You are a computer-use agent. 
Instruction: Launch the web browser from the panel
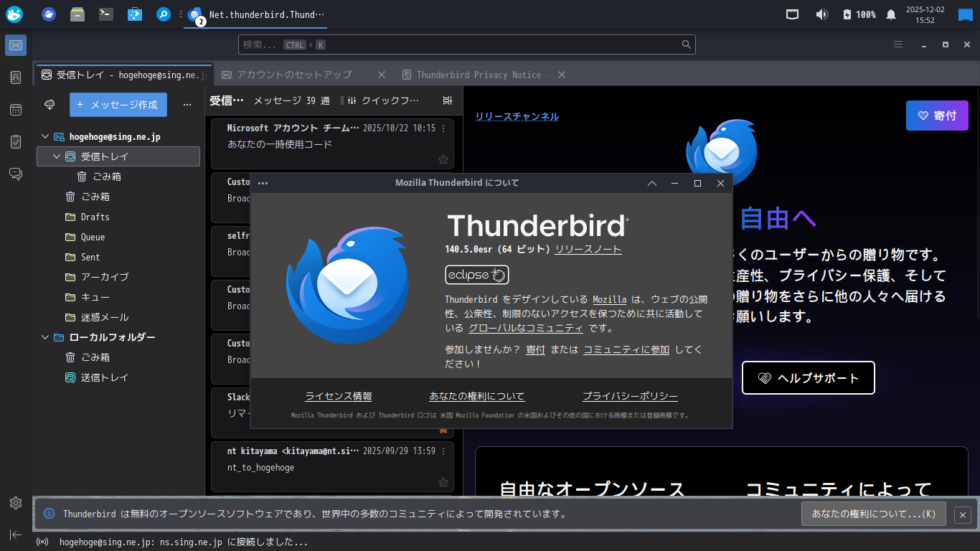(x=48, y=14)
